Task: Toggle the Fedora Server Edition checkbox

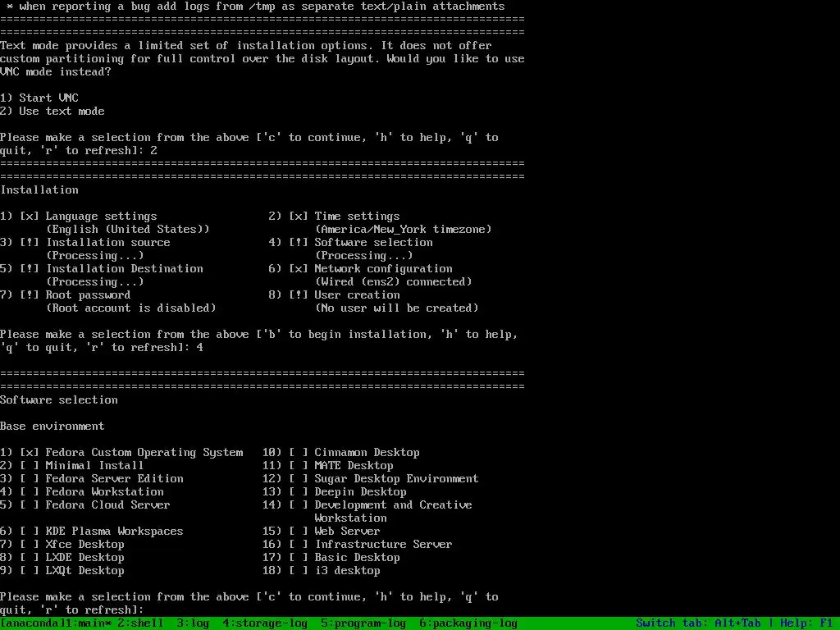Action: coord(30,479)
